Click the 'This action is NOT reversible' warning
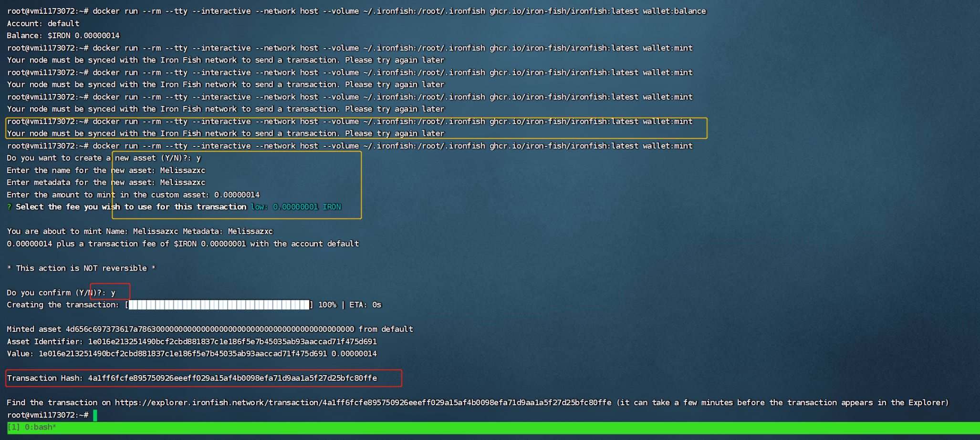 (x=81, y=268)
